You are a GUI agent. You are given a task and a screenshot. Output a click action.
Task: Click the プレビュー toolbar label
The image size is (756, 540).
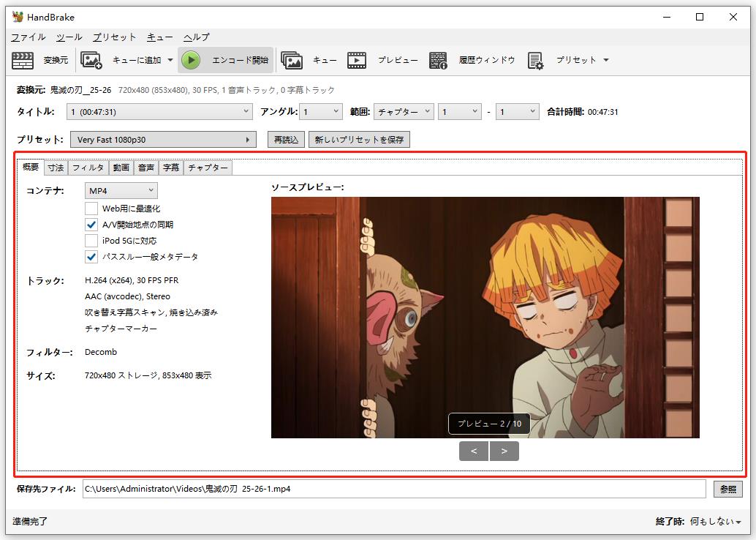(398, 60)
